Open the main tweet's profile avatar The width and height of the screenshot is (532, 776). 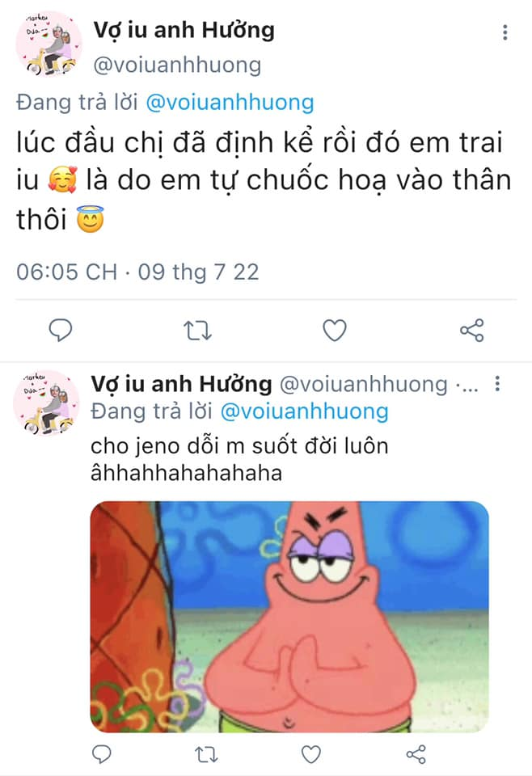click(x=49, y=44)
